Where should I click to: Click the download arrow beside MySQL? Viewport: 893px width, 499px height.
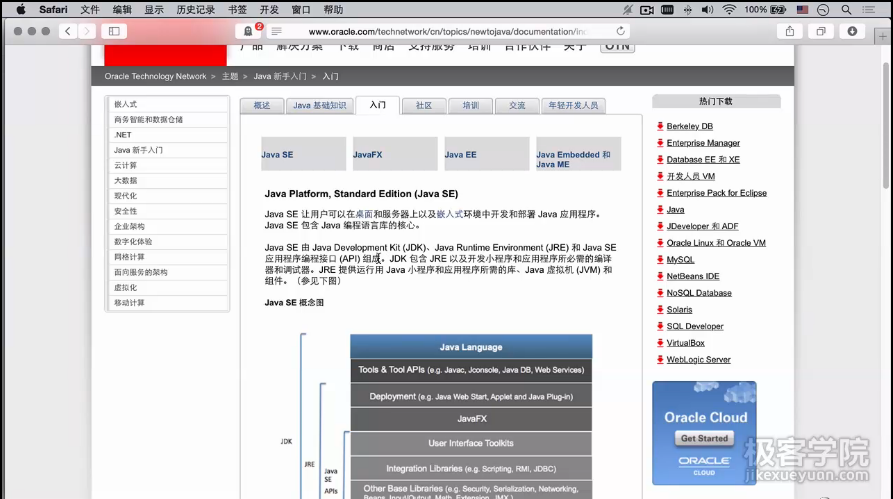[x=660, y=259]
